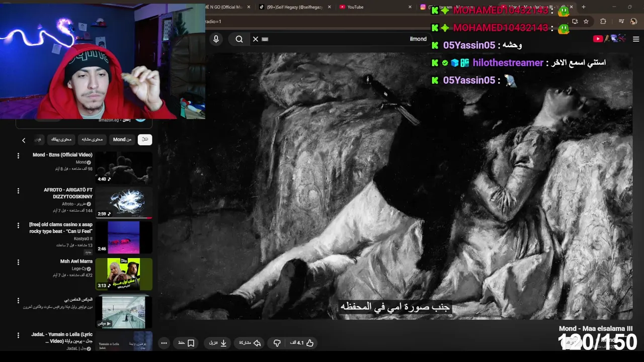The width and height of the screenshot is (644, 362).
Task: Click the browser media control icon
Action: pyautogui.click(x=621, y=22)
